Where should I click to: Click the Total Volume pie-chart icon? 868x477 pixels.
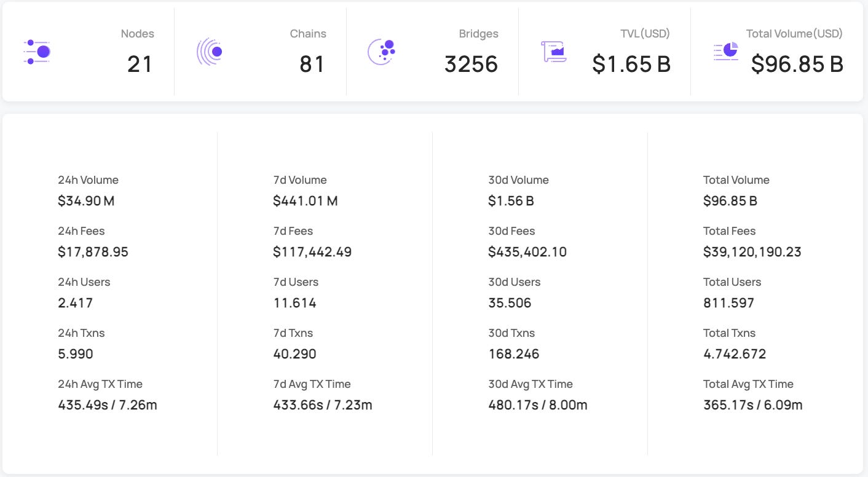click(726, 52)
